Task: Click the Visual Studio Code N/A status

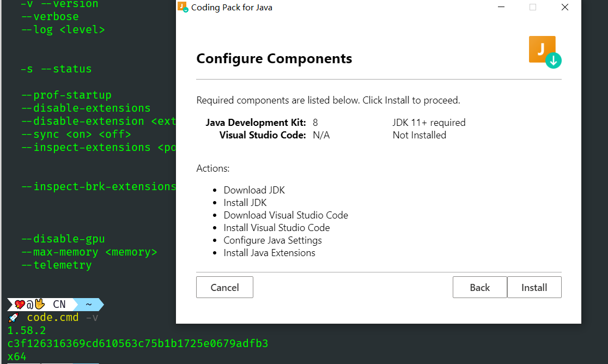Action: pos(321,135)
